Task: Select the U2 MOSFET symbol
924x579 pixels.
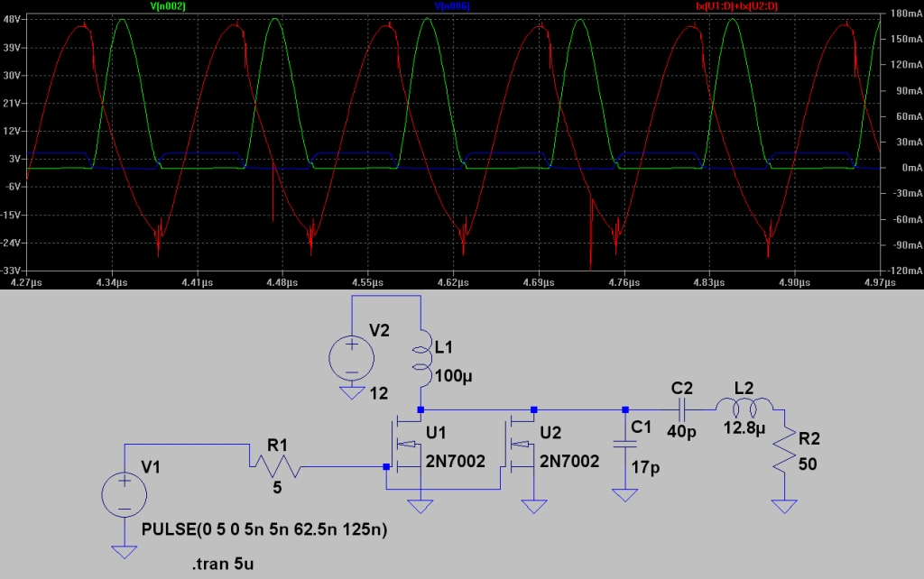Action: (521, 443)
